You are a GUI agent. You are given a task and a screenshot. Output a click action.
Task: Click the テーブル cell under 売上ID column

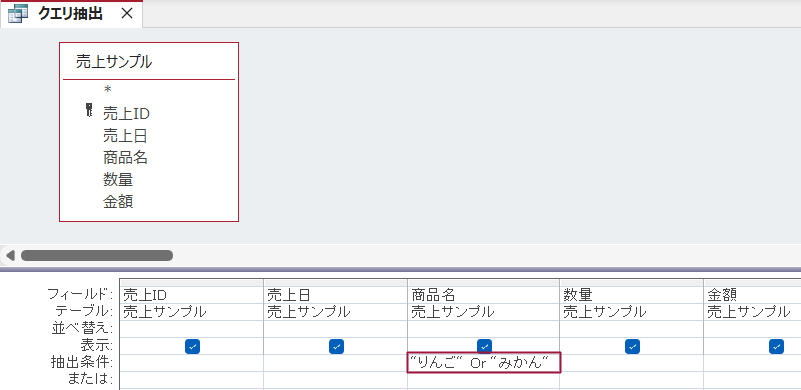pos(192,312)
